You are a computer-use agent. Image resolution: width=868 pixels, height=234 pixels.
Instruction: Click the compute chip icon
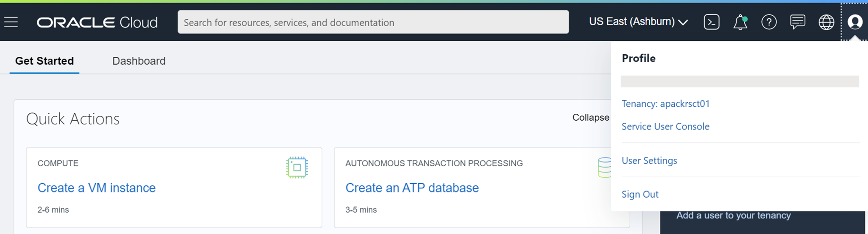point(297,168)
